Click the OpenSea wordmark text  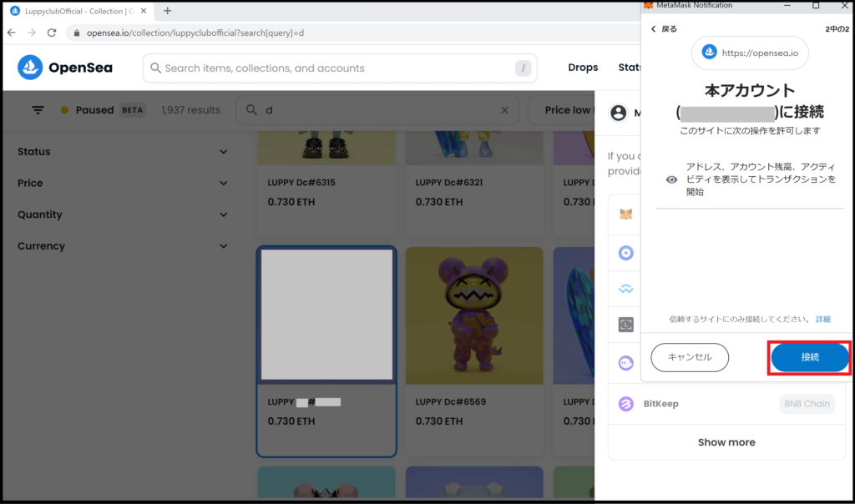(81, 68)
